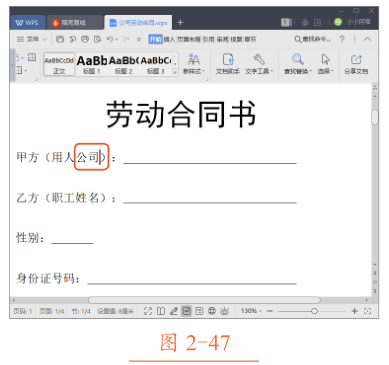Apply the 标题 1 heading style
Screen dimensions: 389x365
click(x=92, y=64)
